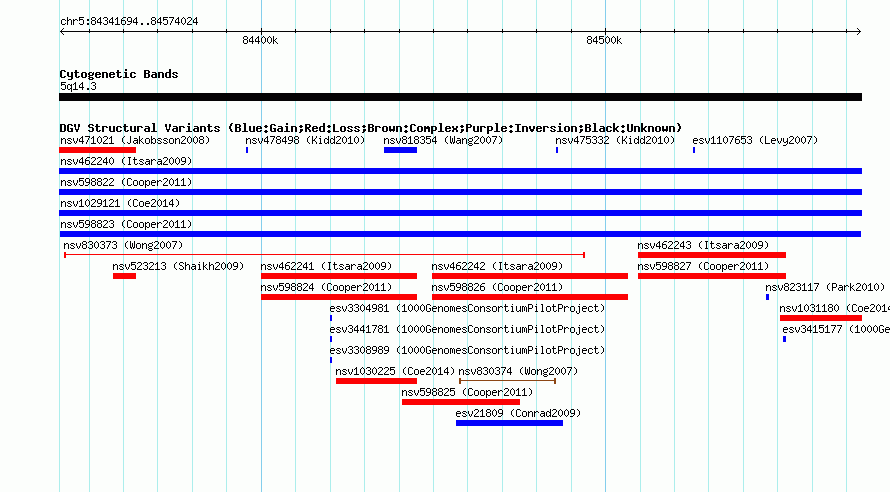Click the long blue nsv462240 gain bar
Viewport: 890px width, 492px height.
coord(460,171)
